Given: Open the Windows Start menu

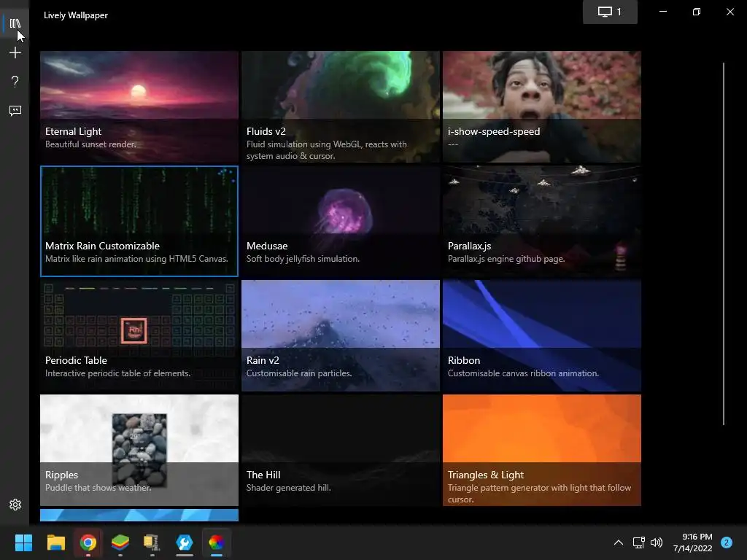Looking at the screenshot, I should click(23, 542).
